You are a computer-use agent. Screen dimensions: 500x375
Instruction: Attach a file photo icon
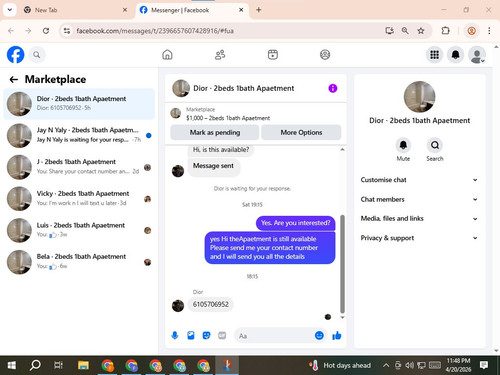[x=191, y=335]
